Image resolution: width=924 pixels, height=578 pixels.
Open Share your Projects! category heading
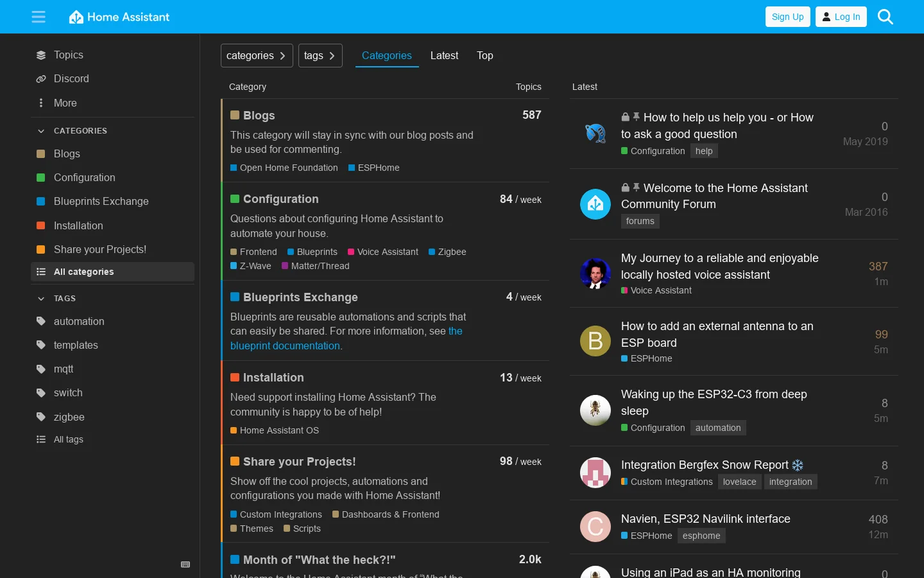(293, 462)
